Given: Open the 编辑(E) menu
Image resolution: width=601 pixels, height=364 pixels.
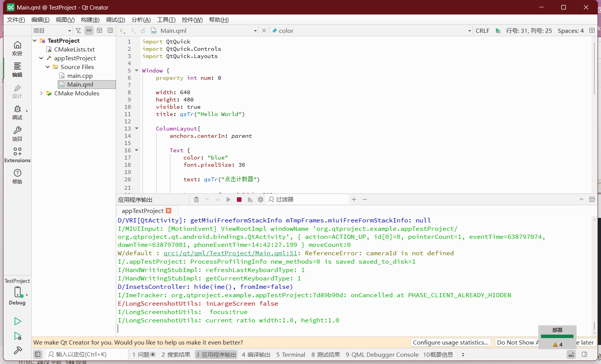Looking at the screenshot, I should tap(40, 20).
